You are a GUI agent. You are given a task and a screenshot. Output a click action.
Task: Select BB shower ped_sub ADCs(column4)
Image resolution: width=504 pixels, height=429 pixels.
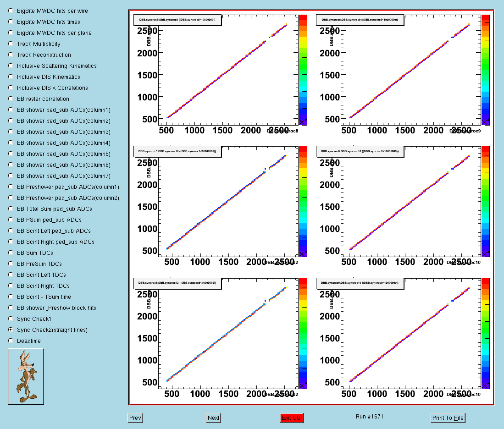(x=11, y=143)
